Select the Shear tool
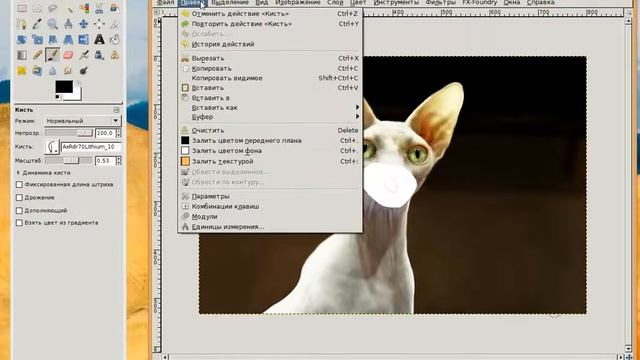 click(x=53, y=39)
